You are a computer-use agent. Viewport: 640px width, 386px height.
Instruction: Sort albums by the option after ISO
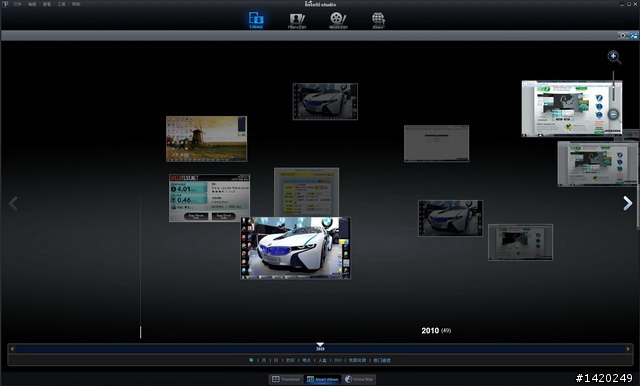click(x=357, y=360)
